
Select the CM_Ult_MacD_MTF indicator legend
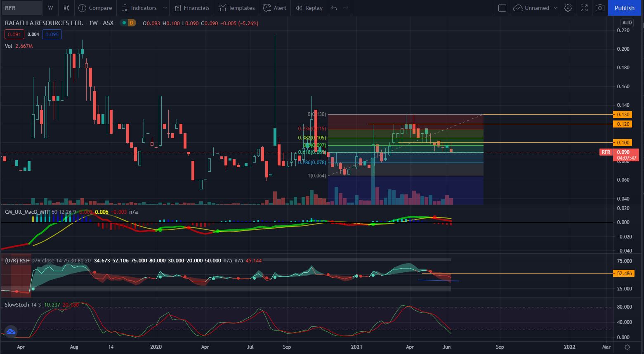[x=27, y=212]
